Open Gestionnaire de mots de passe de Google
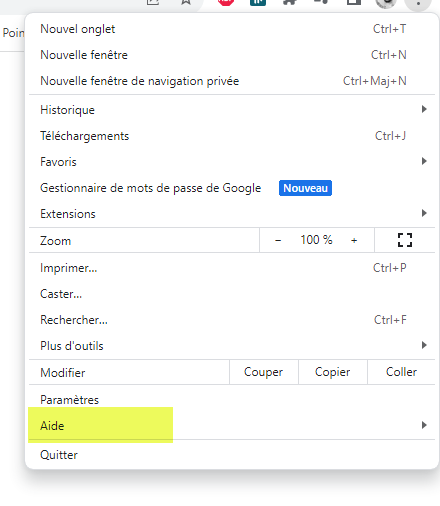This screenshot has height=506, width=440. (x=232, y=188)
